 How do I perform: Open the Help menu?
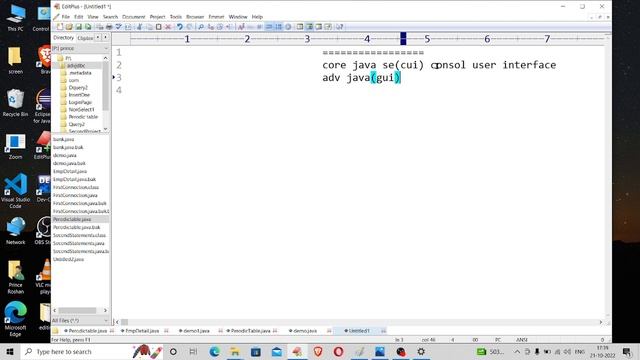(257, 17)
